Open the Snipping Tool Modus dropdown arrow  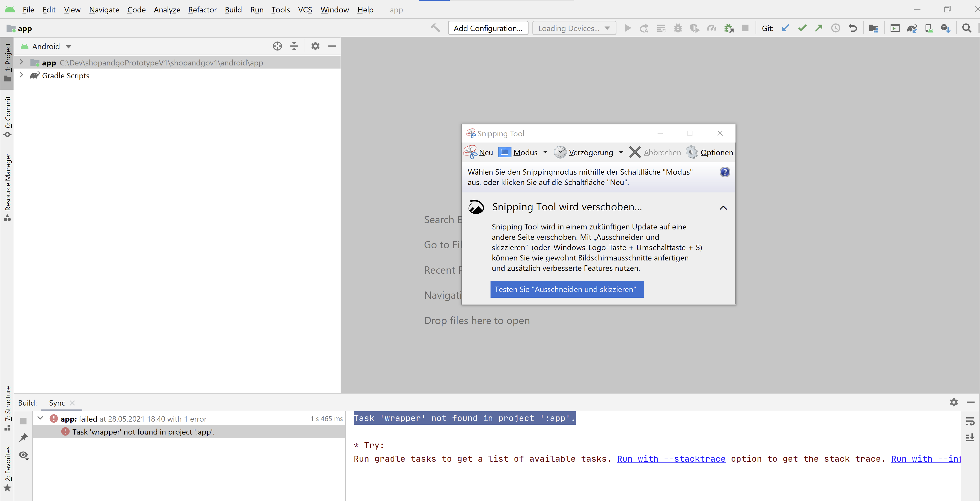tap(545, 152)
